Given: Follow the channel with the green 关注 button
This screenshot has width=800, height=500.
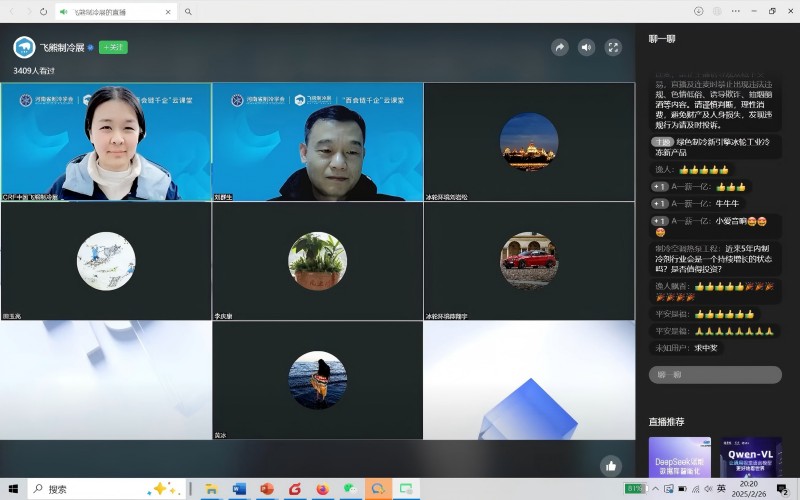Looking at the screenshot, I should coord(113,47).
